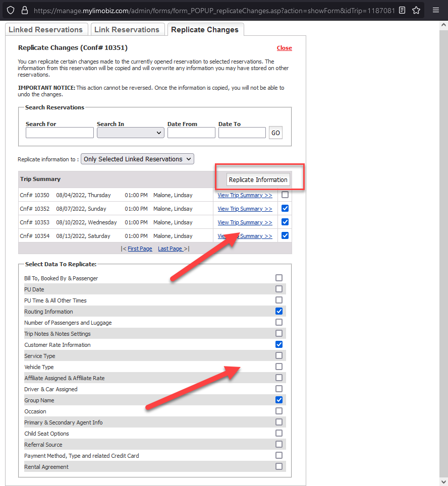Open the Link Reservations tab

click(x=127, y=30)
